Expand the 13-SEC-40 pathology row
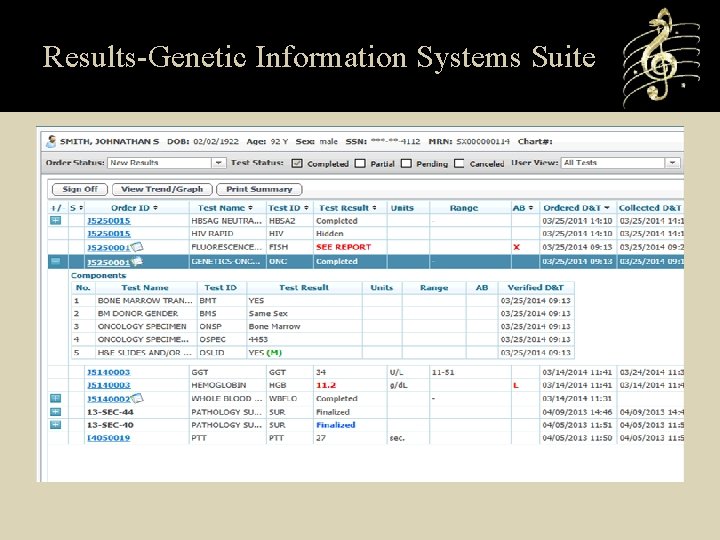Image resolution: width=720 pixels, height=540 pixels. 56,425
